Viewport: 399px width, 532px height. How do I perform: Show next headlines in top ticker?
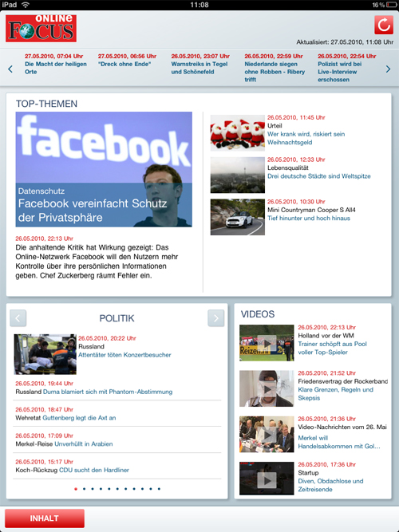388,69
